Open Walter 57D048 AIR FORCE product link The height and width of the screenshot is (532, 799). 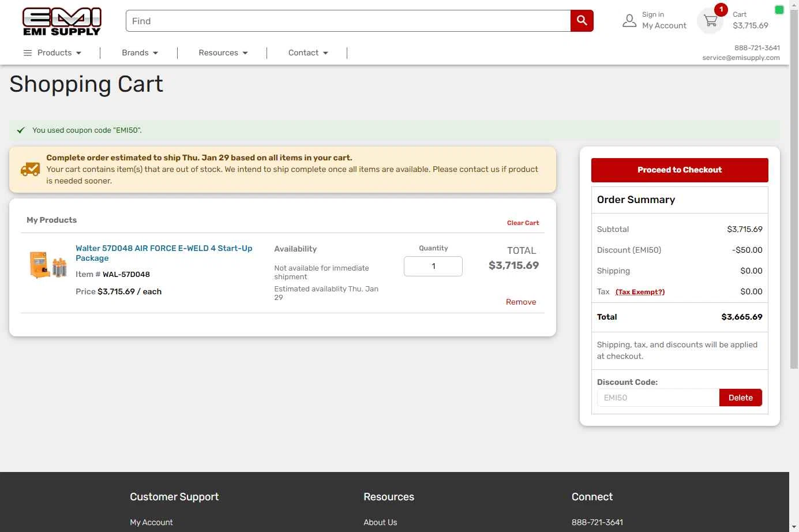(164, 253)
